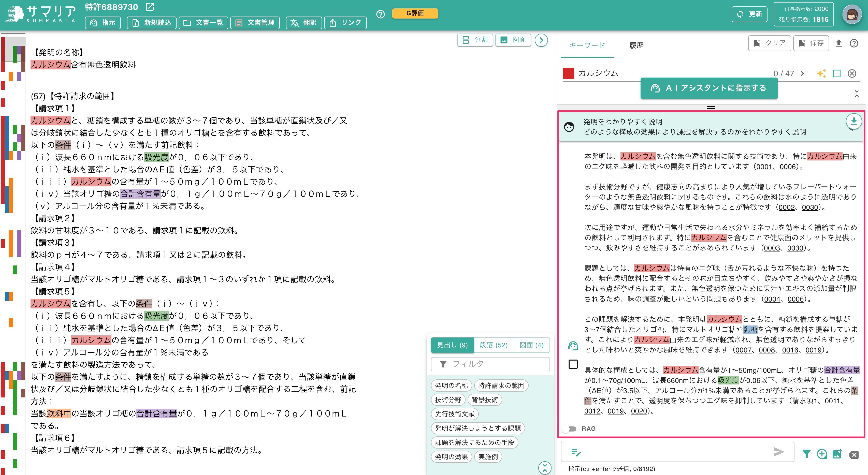The image size is (868, 475).
Task: Open citation link 請求項1
Action: tap(805, 401)
